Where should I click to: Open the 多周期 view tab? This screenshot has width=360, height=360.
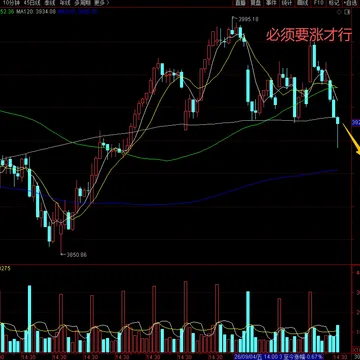tap(82, 3)
